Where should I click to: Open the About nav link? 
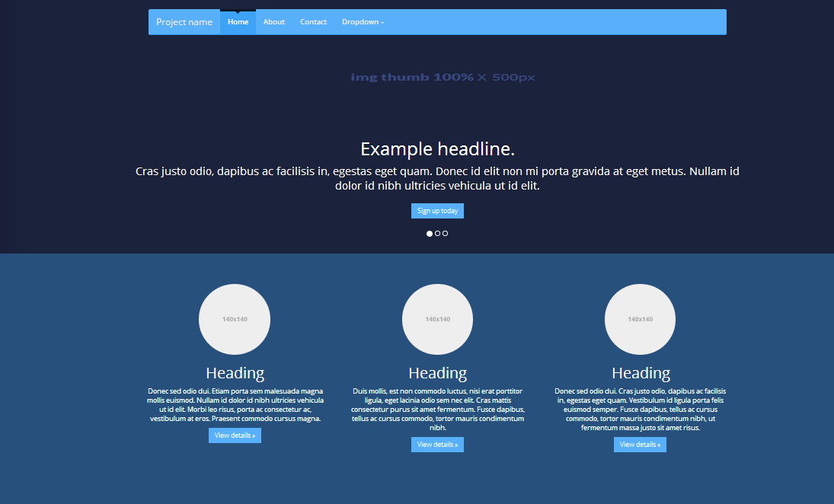(x=274, y=22)
